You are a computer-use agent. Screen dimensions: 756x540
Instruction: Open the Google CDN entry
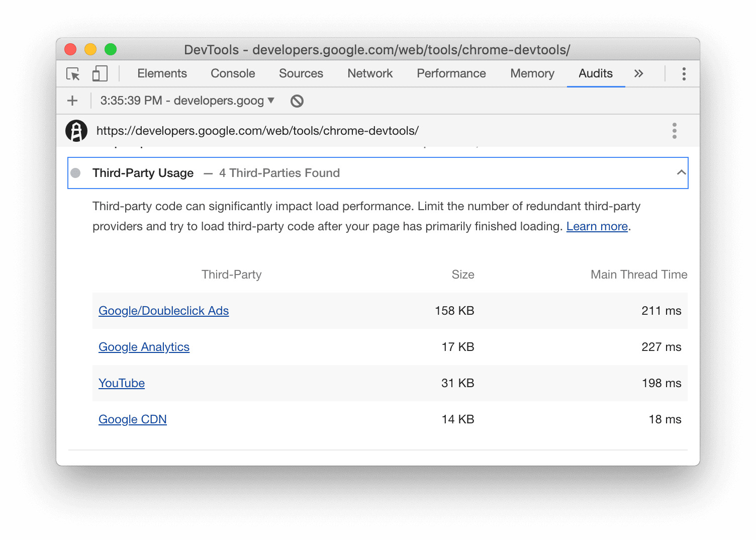coord(132,419)
